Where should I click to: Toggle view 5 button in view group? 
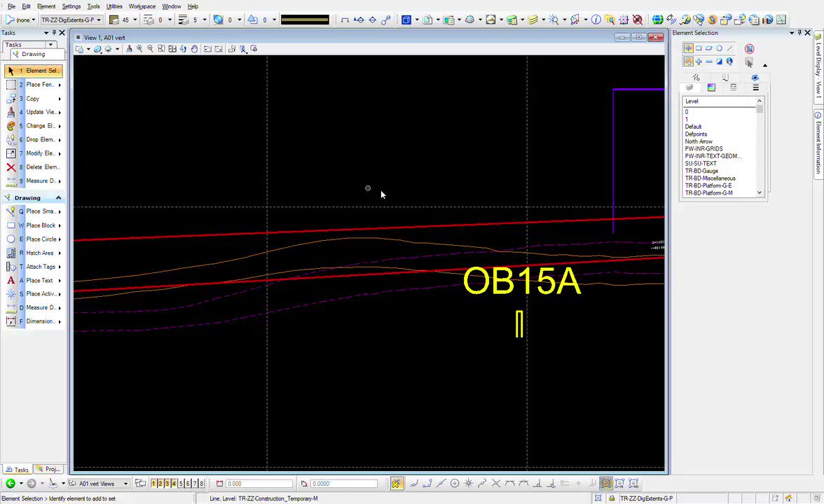[181, 484]
